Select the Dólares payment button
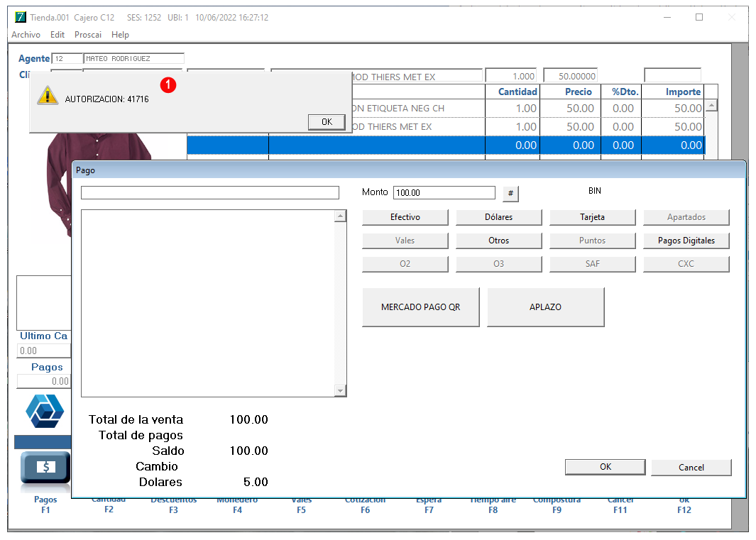756x540 pixels. [x=498, y=217]
